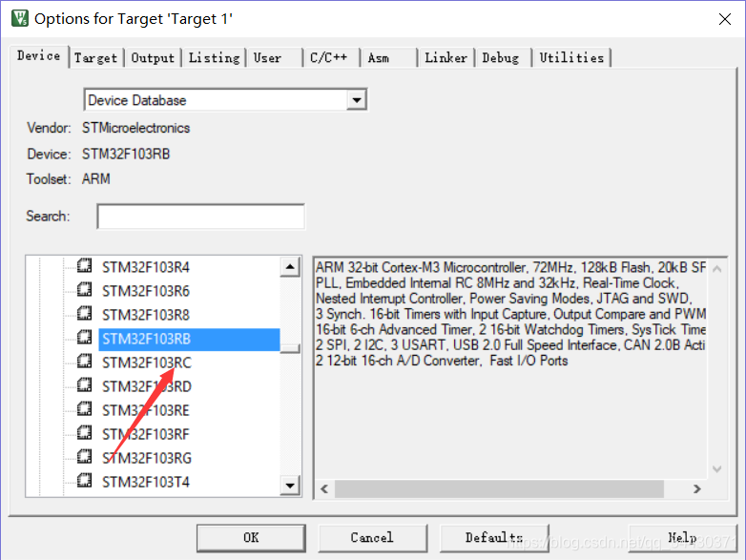Select STM32F103R8 in device list
The height and width of the screenshot is (560, 746).
pos(146,315)
